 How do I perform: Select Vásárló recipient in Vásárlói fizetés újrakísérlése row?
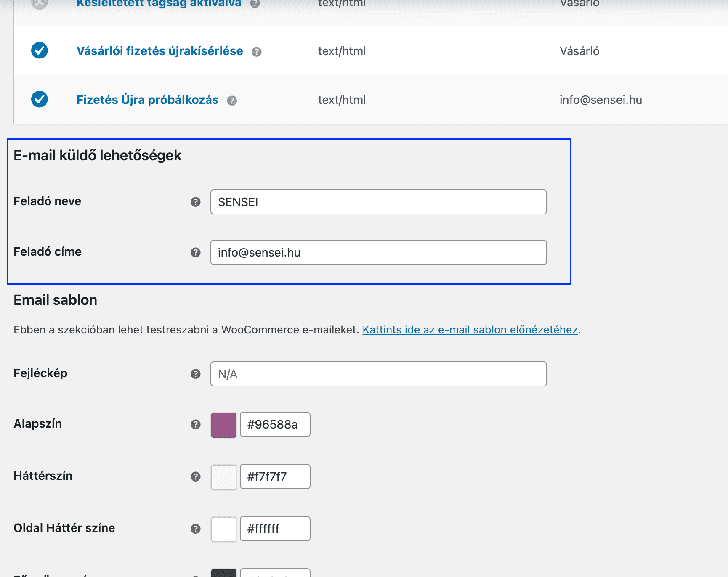tap(579, 51)
